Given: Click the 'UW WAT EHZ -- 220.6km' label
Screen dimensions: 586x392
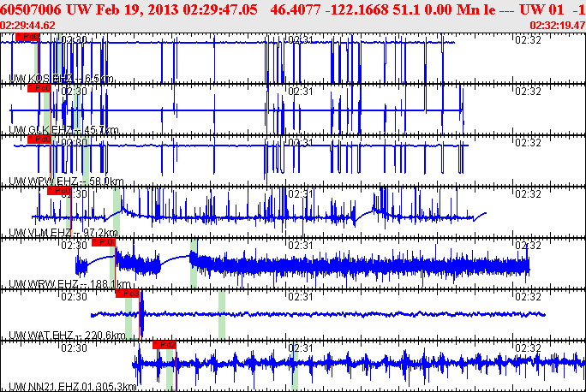Looking at the screenshot, I should point(68,336).
